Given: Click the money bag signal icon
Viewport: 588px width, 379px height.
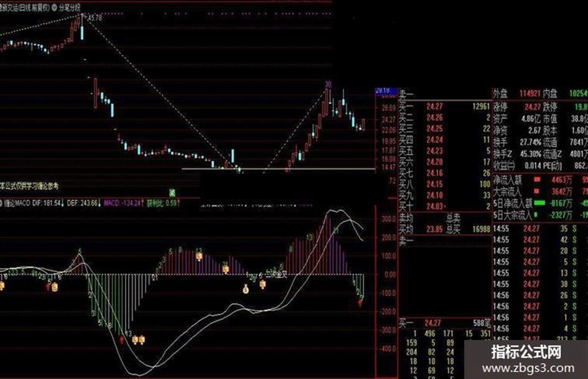Looking at the screenshot, I should [x=246, y=289].
